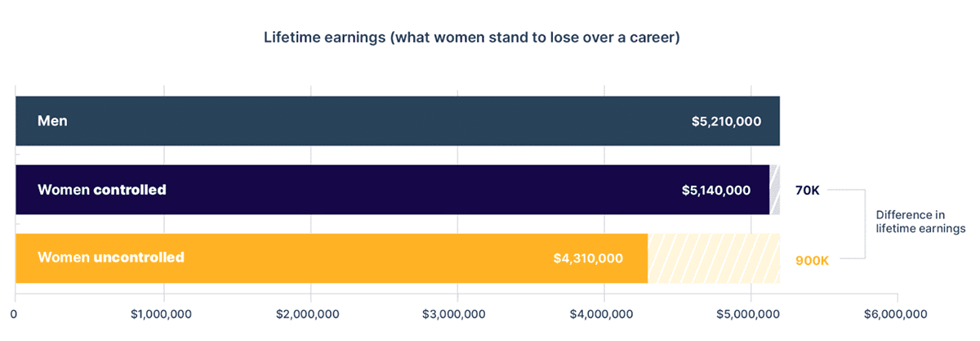This screenshot has height=341, width=980.
Task: Click the hatched orange gap area
Action: click(x=714, y=258)
